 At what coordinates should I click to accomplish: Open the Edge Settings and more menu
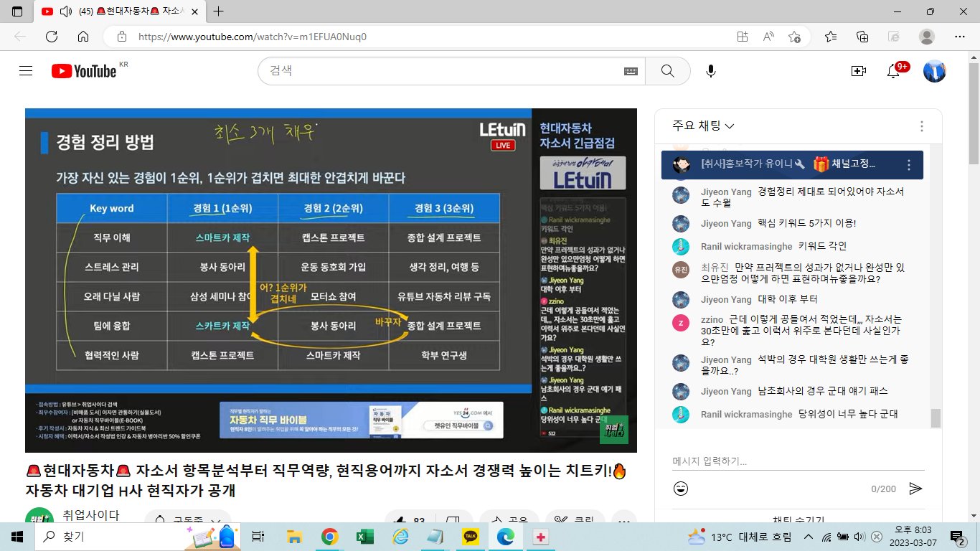pos(960,37)
